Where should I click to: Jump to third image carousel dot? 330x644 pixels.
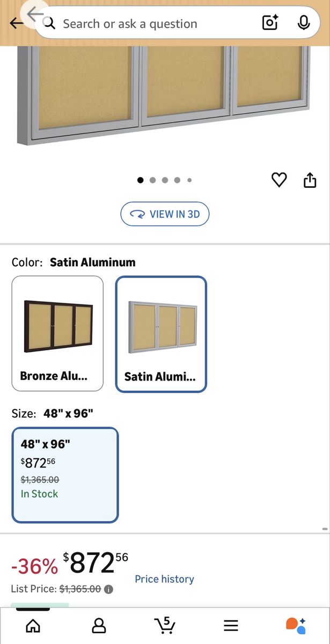(x=165, y=180)
